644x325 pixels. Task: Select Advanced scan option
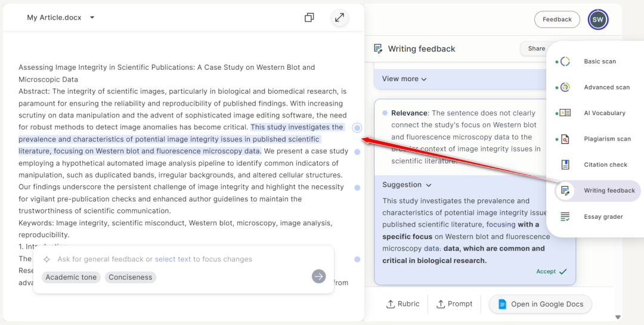coord(606,87)
